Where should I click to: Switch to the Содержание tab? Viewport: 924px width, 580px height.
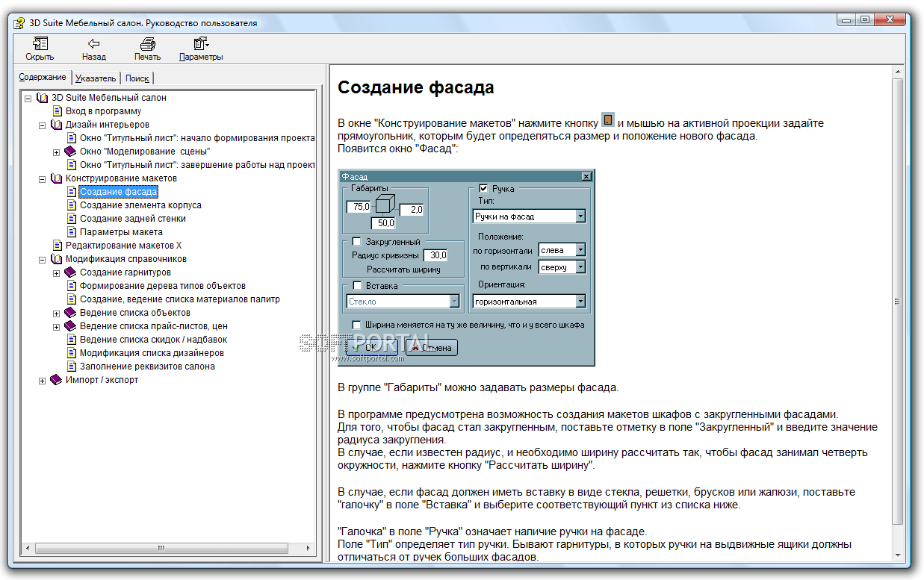(43, 77)
